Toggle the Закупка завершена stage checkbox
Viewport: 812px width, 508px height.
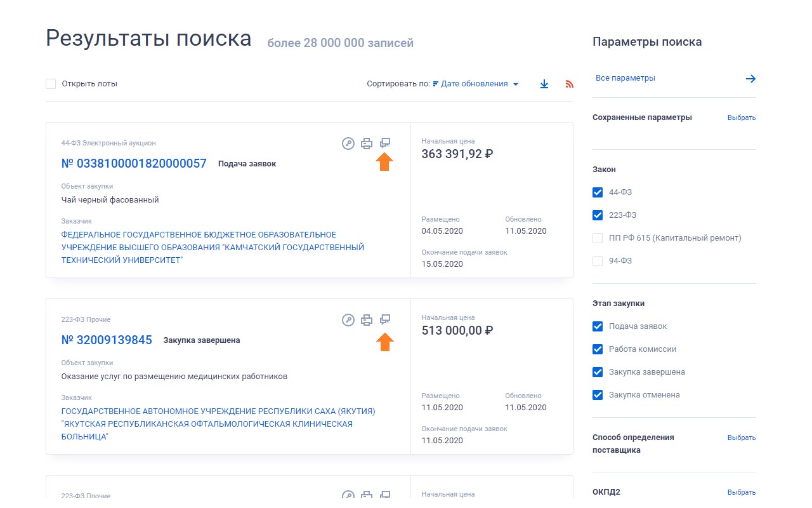point(597,372)
